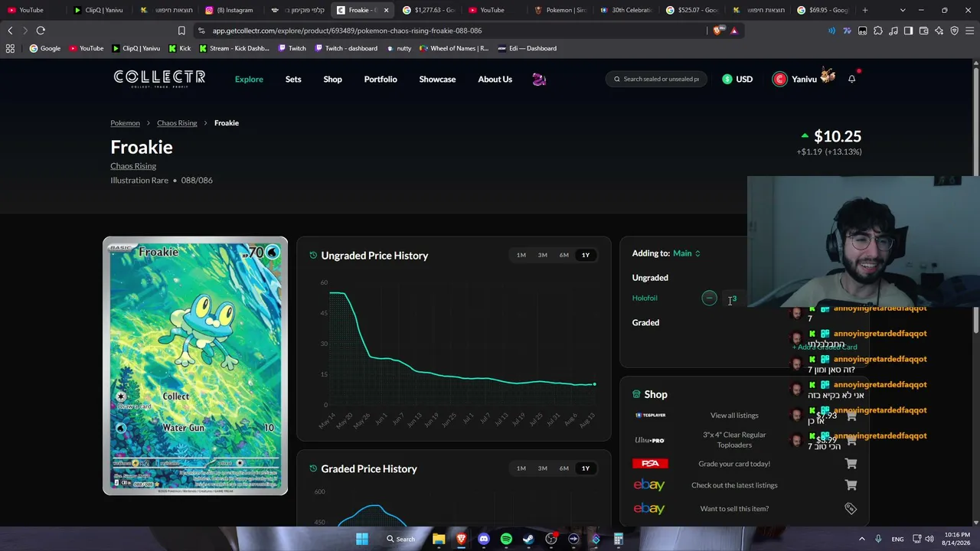
Task: Open the About Us page
Action: pyautogui.click(x=495, y=80)
